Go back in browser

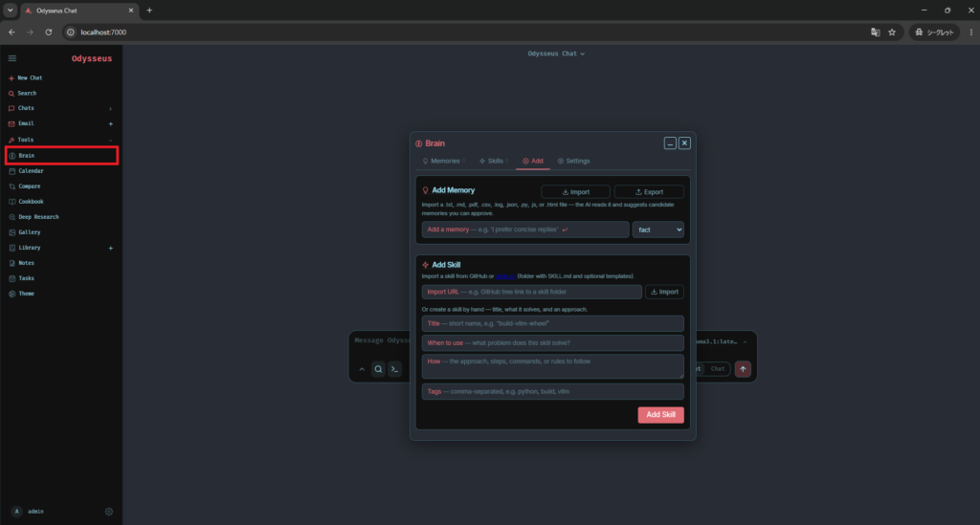tap(11, 32)
